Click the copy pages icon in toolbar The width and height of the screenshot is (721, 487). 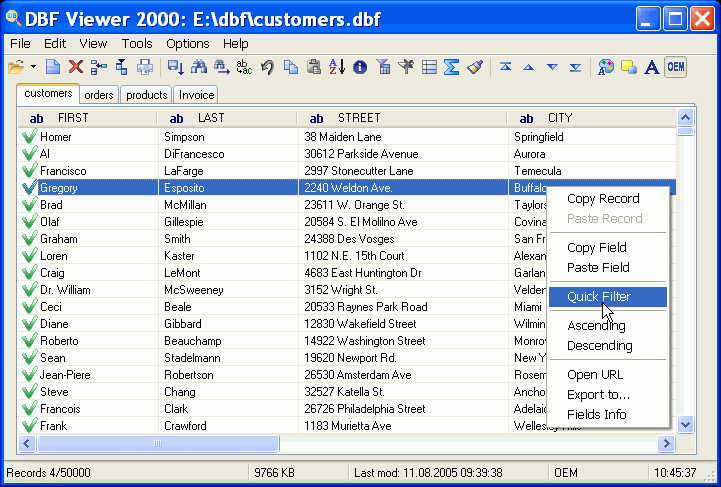(x=291, y=67)
